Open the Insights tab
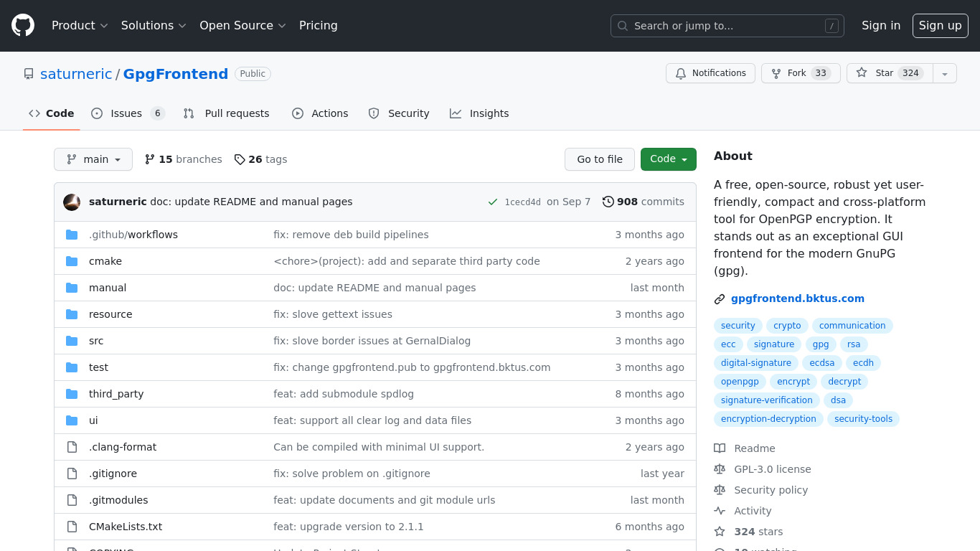This screenshot has height=551, width=980. coord(479,113)
